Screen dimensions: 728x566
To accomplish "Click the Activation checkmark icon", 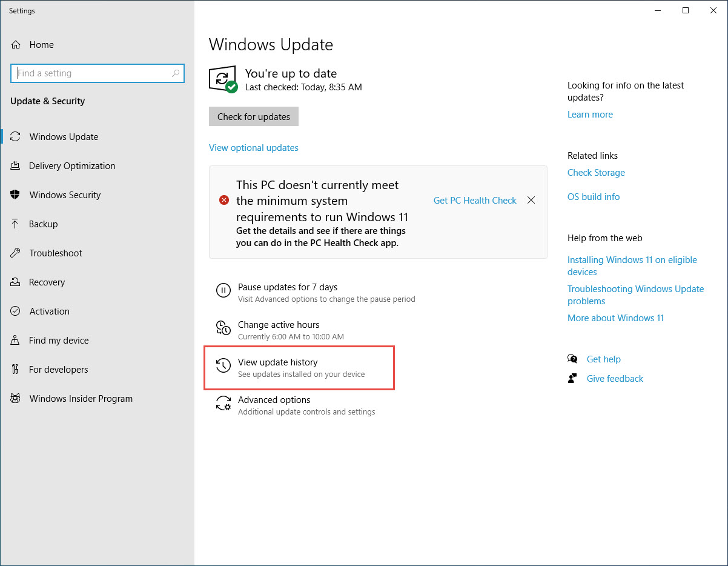I will pyautogui.click(x=16, y=311).
